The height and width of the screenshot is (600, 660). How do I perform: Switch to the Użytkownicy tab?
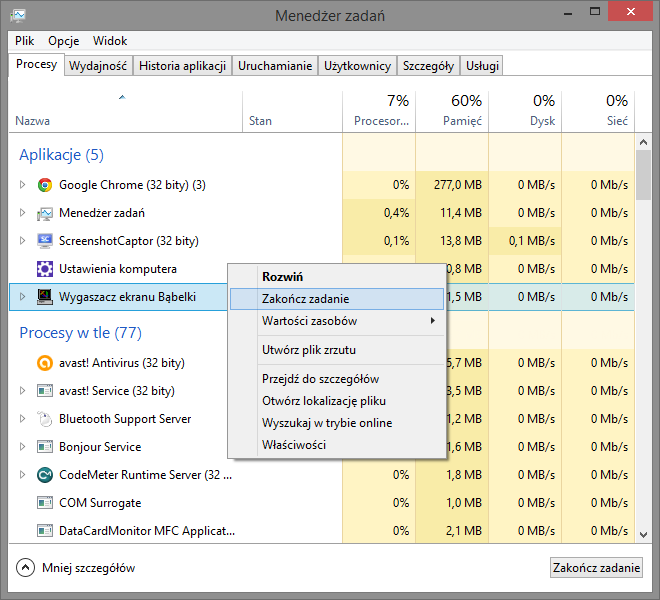pos(357,66)
